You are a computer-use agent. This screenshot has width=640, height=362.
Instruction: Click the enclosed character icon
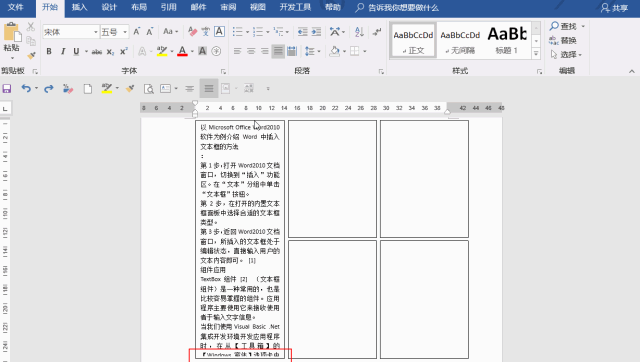pos(216,51)
